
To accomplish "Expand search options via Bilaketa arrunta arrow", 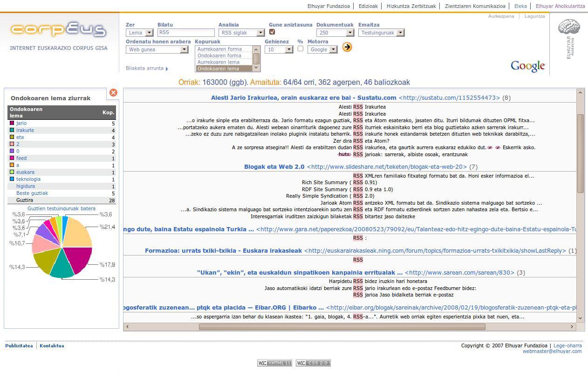I will click(x=167, y=69).
